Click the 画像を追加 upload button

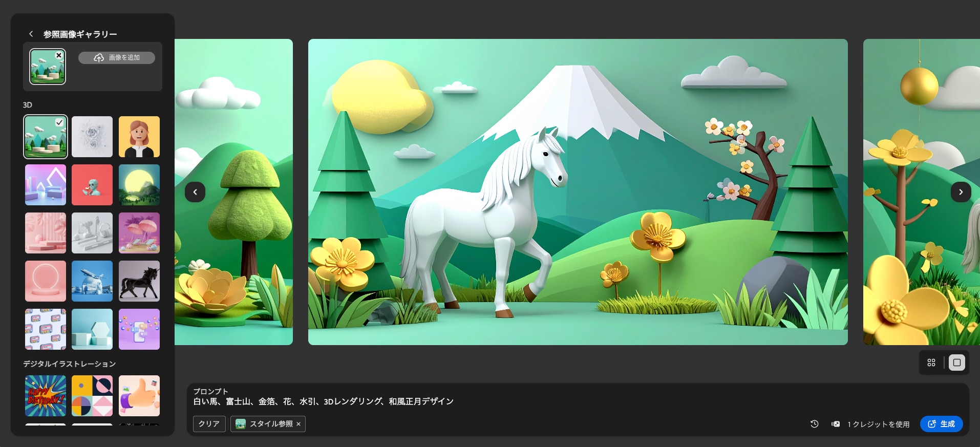117,58
